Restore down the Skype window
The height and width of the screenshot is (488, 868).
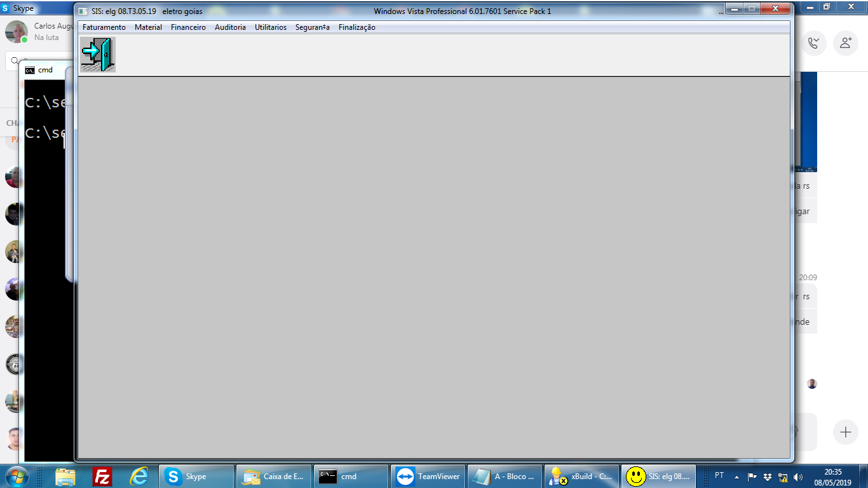click(x=827, y=6)
